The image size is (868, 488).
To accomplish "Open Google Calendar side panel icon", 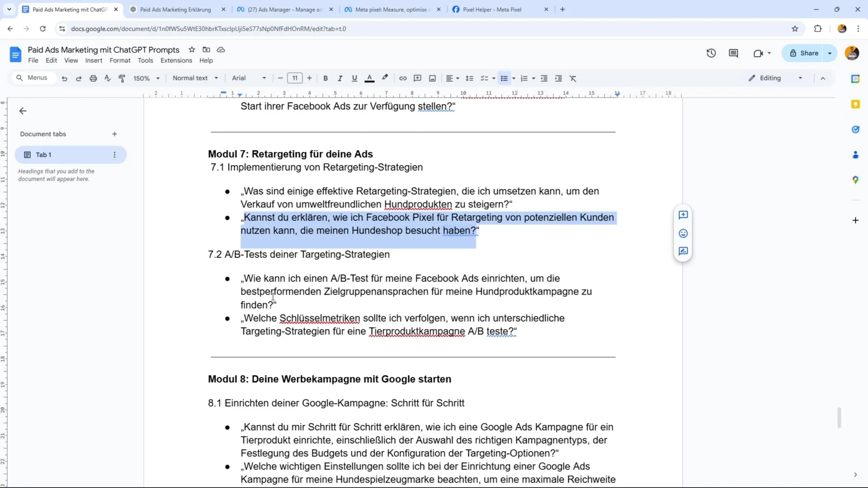I will coord(855,79).
